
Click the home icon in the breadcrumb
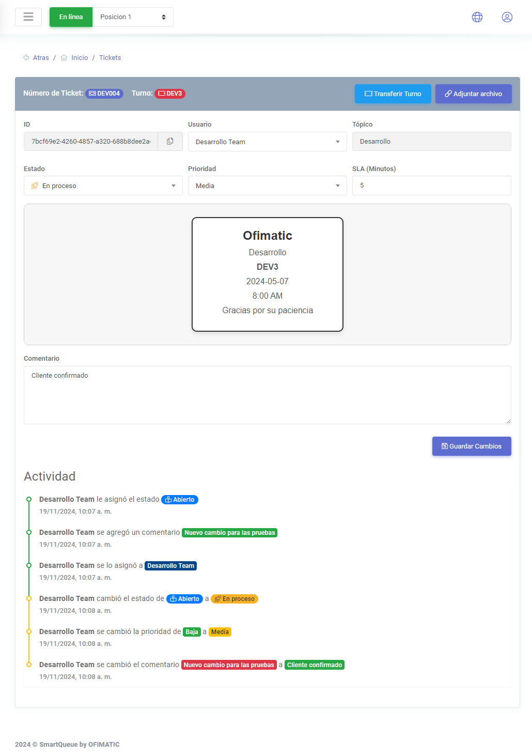(x=64, y=58)
